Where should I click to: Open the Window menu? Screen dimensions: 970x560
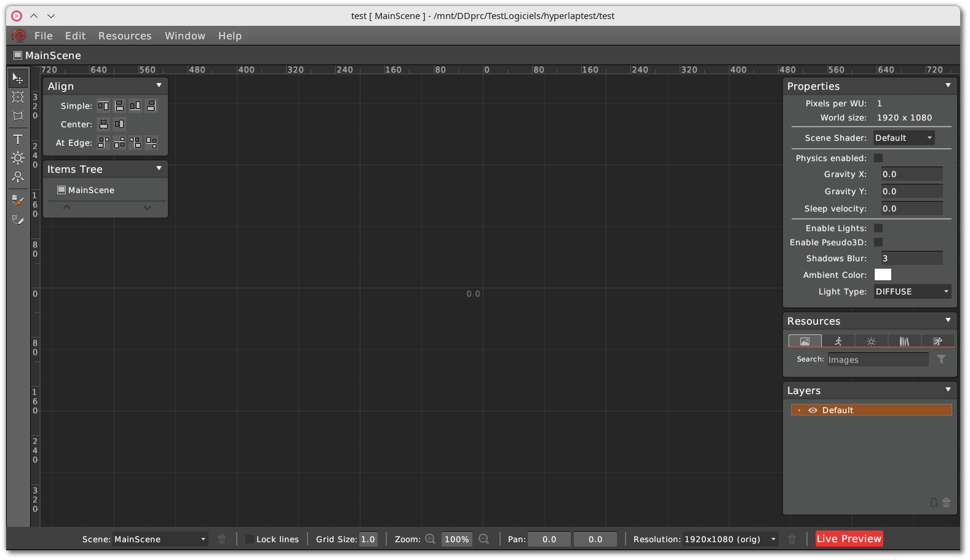[x=185, y=36]
